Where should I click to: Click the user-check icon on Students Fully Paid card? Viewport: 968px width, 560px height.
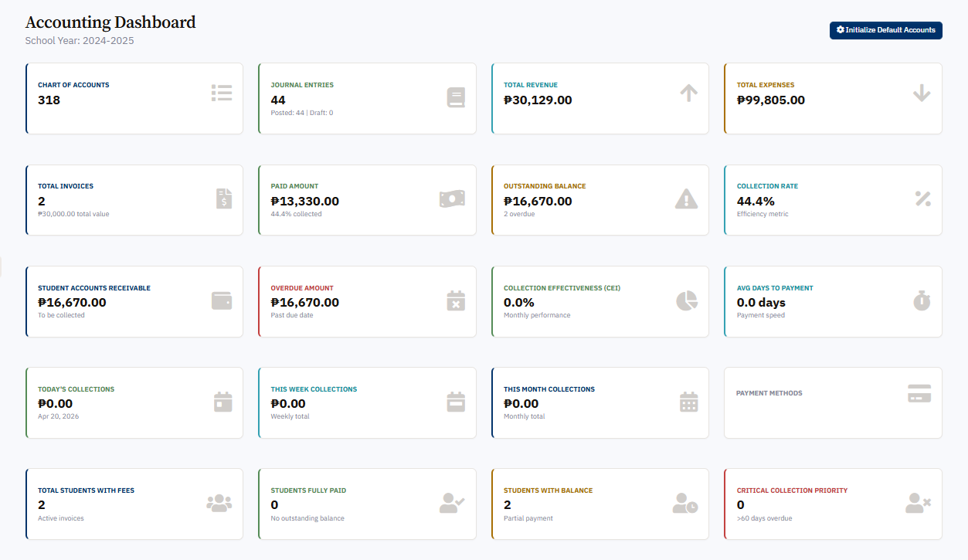452,503
